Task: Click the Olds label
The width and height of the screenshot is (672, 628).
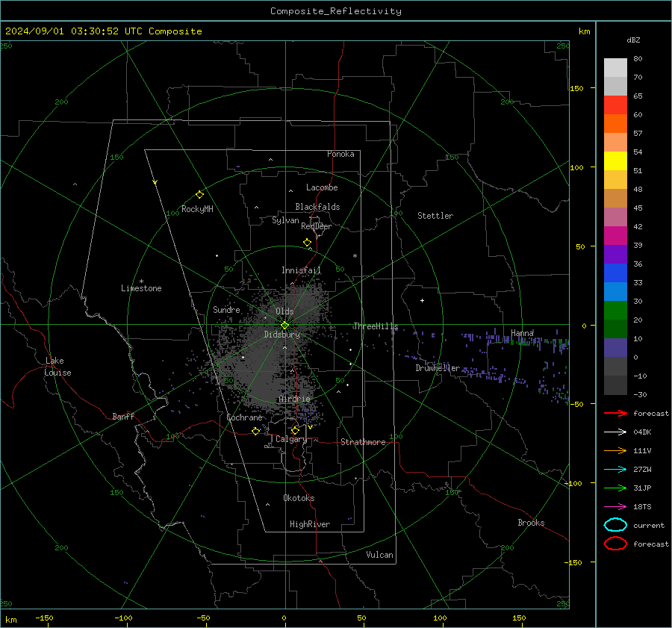Action: (284, 311)
